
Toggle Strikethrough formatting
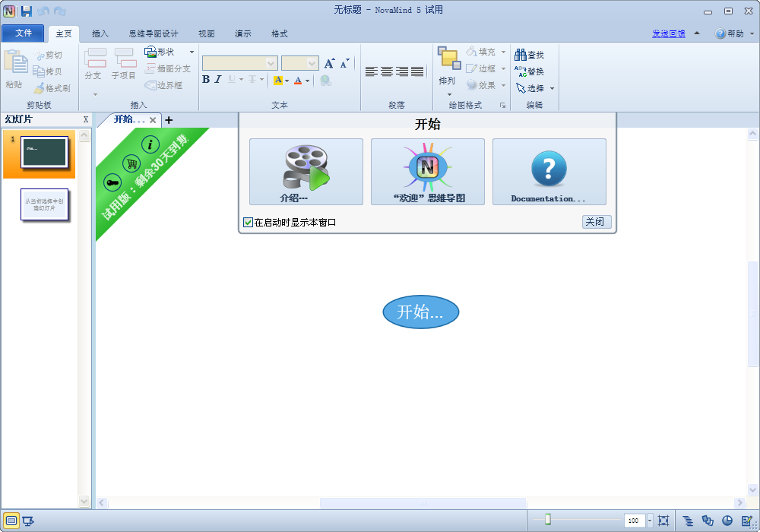[x=252, y=80]
